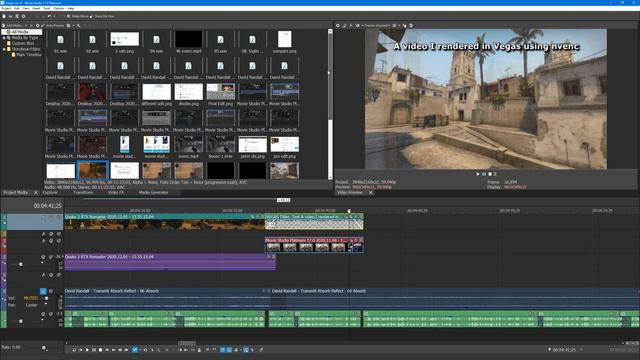Screen dimensions: 640x360
Task: Mute the red Movie Studio video track
Action: [51, 241]
